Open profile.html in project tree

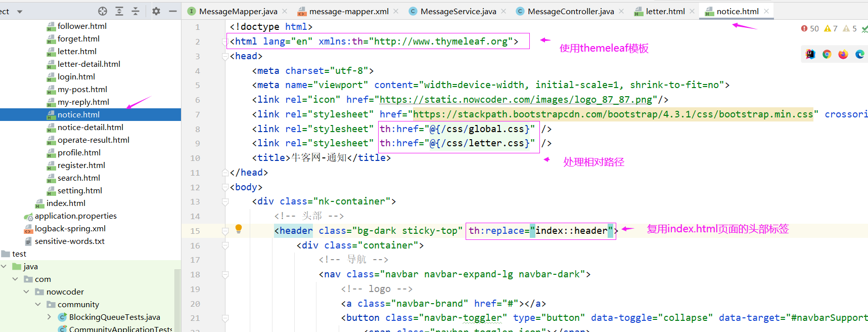click(79, 152)
